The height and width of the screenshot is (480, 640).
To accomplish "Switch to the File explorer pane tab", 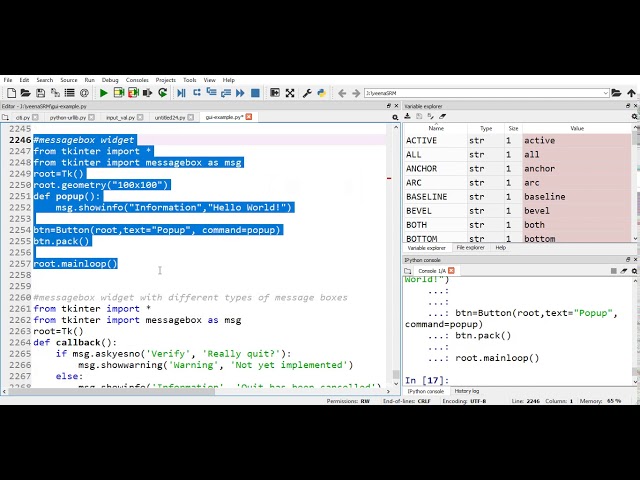I will coord(470,248).
